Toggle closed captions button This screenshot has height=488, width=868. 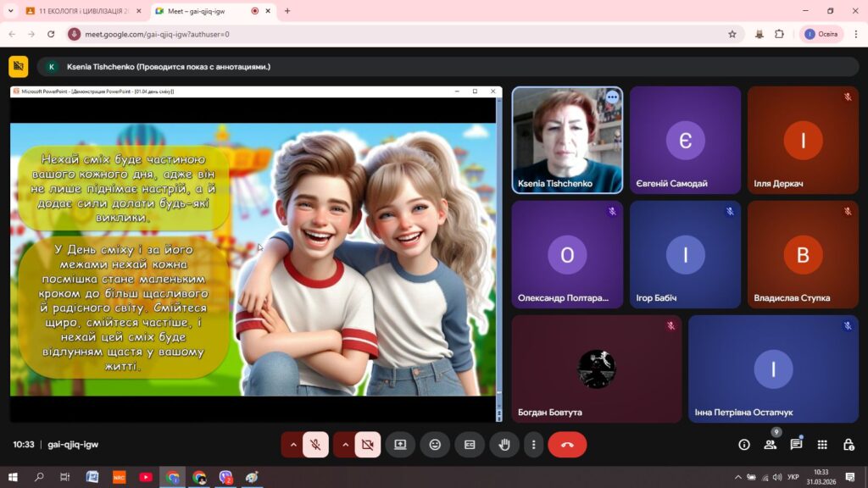click(469, 445)
